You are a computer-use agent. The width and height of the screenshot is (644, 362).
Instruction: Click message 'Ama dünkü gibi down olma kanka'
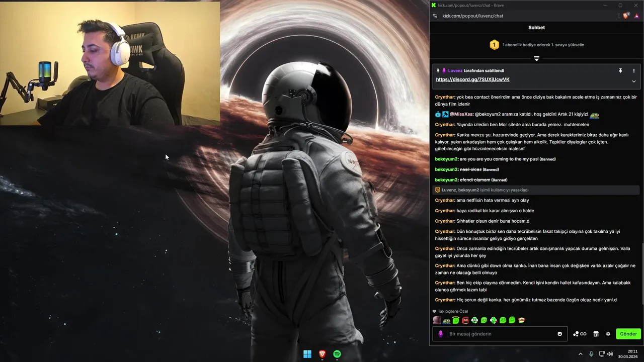point(535,269)
